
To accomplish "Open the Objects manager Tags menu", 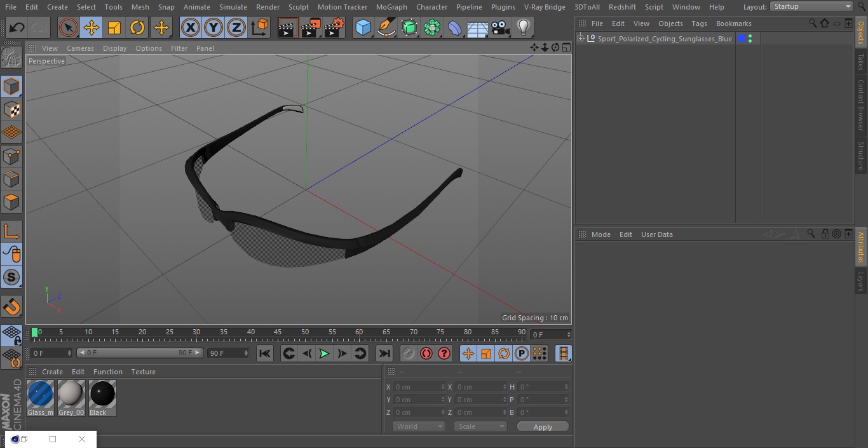I will coord(699,24).
